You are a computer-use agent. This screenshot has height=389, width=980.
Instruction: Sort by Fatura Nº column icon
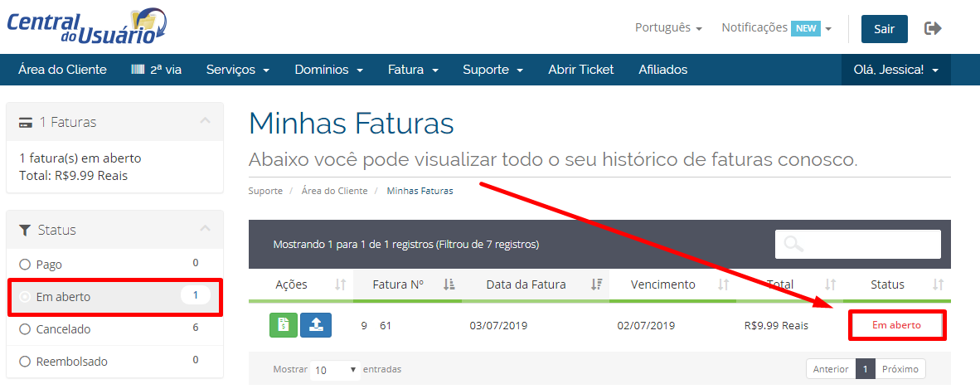(449, 284)
